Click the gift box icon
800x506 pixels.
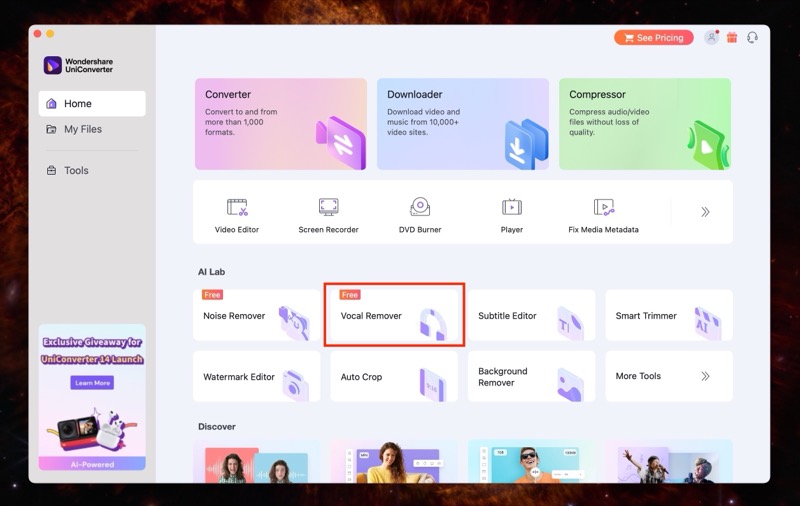coord(732,37)
